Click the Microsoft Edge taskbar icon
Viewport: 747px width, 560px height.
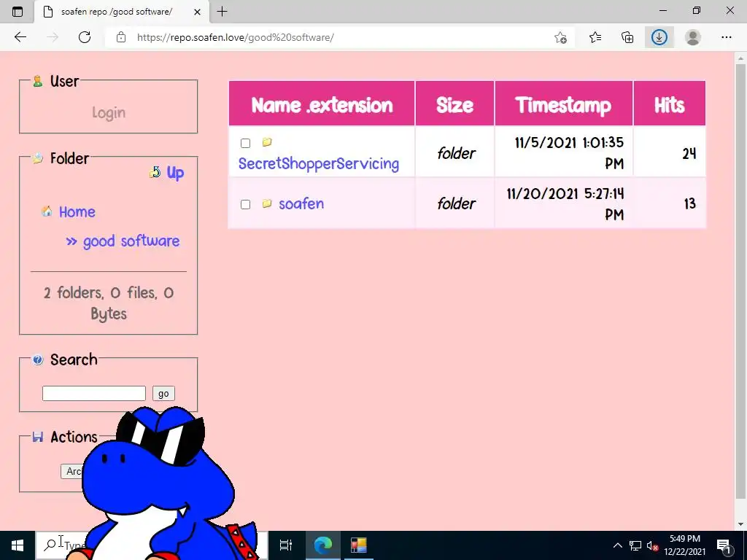[x=322, y=545]
